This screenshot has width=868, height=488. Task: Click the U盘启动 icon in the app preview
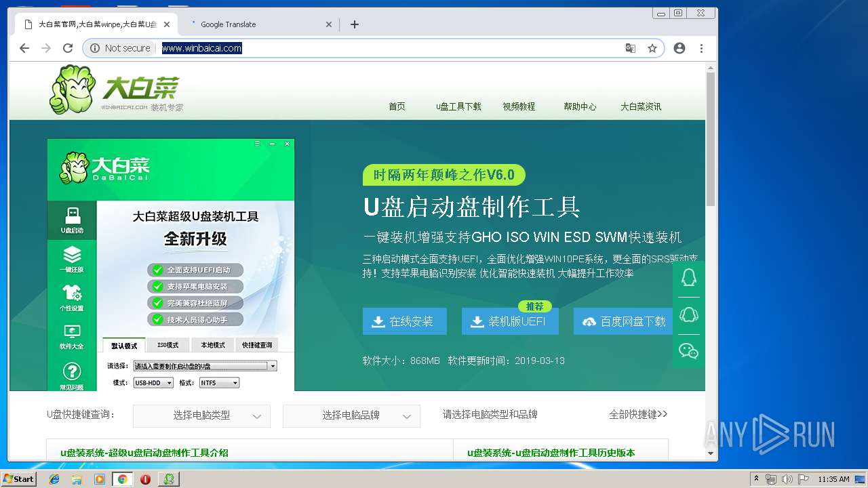[x=72, y=221]
